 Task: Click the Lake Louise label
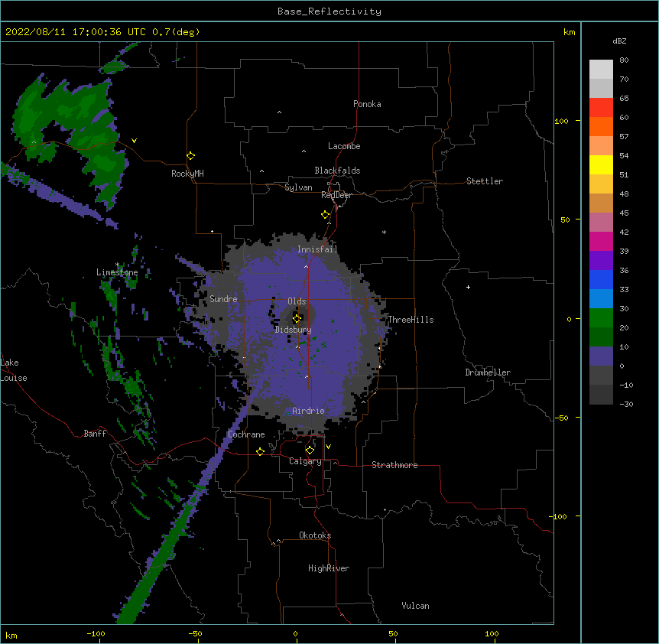(14, 370)
